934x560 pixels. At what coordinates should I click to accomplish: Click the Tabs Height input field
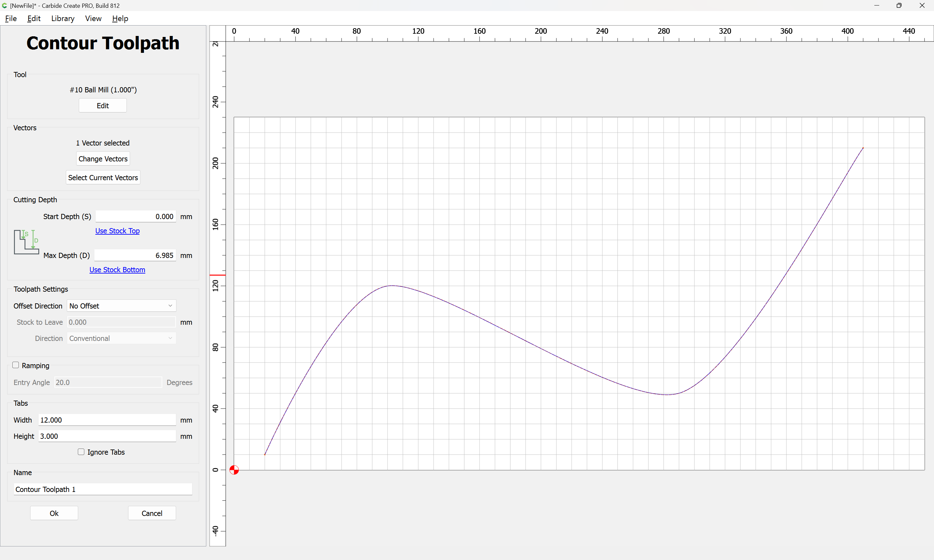tap(107, 436)
